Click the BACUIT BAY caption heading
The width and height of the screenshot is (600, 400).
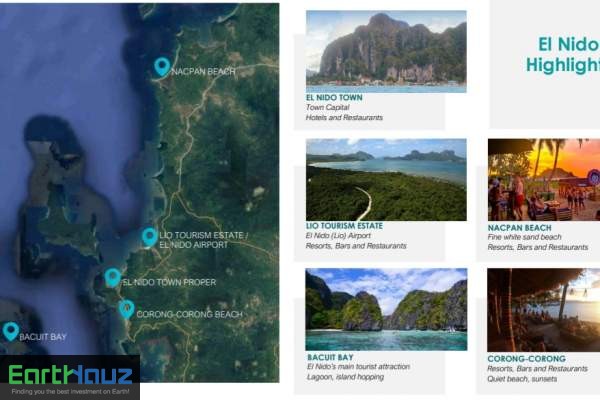coord(330,358)
